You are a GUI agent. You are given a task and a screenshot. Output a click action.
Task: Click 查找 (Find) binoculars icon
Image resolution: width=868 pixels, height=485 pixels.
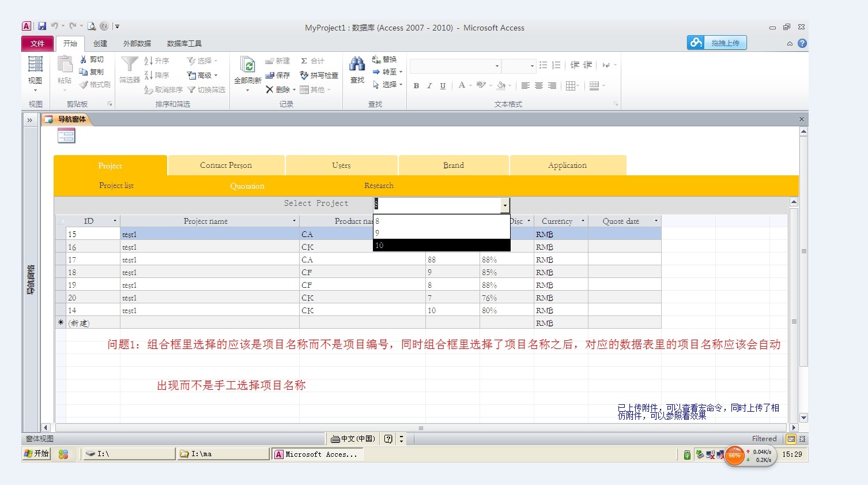point(357,64)
